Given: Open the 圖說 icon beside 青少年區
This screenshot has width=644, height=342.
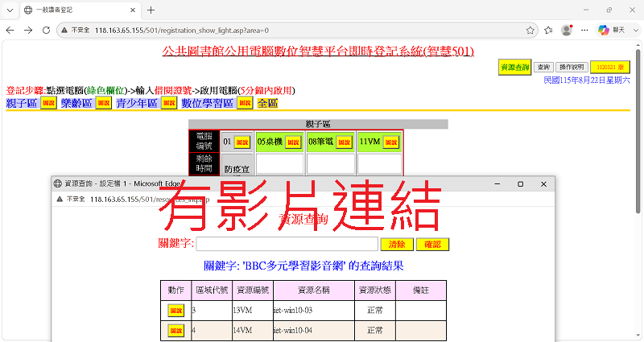Looking at the screenshot, I should point(169,103).
